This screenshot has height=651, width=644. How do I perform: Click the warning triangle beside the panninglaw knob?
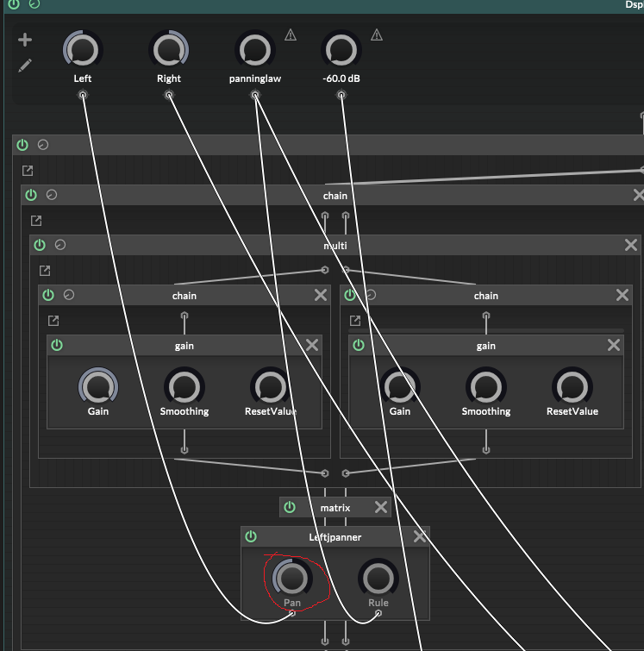coord(291,35)
